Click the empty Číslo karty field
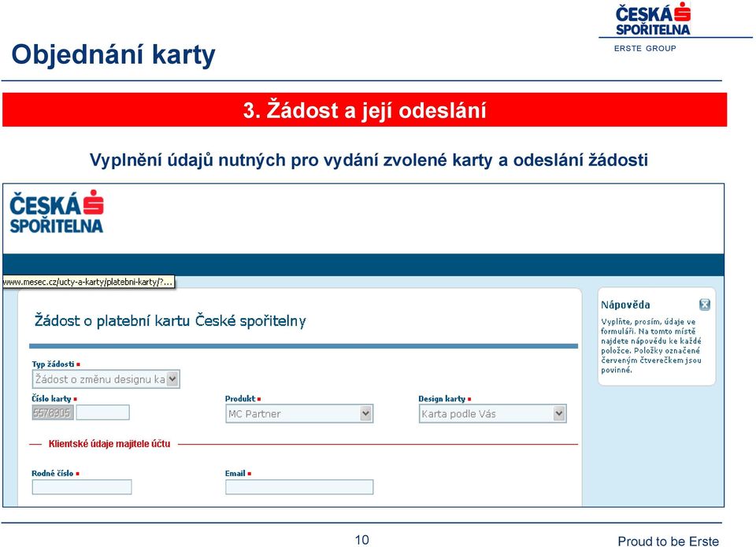The width and height of the screenshot is (756, 547). [x=102, y=412]
